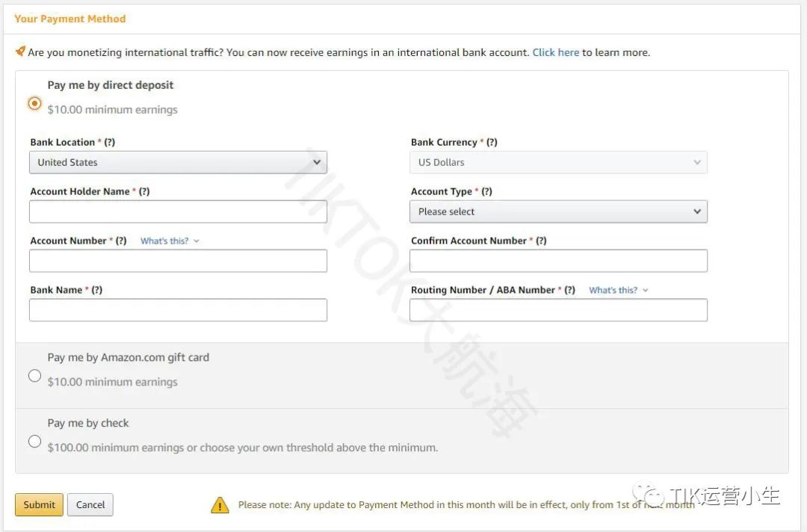This screenshot has width=807, height=532.
Task: Click the (?) help beside Confirm Account Number
Action: coord(541,241)
